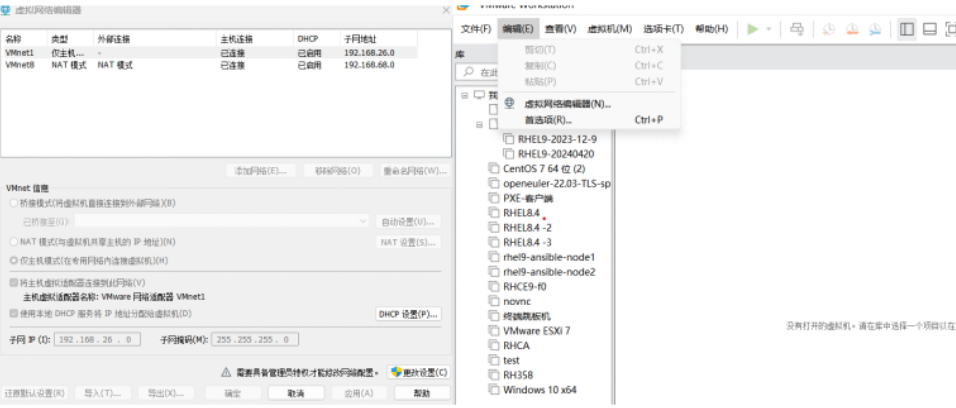956x408 pixels.
Task: Click the 移除网络(O) button
Action: (338, 170)
